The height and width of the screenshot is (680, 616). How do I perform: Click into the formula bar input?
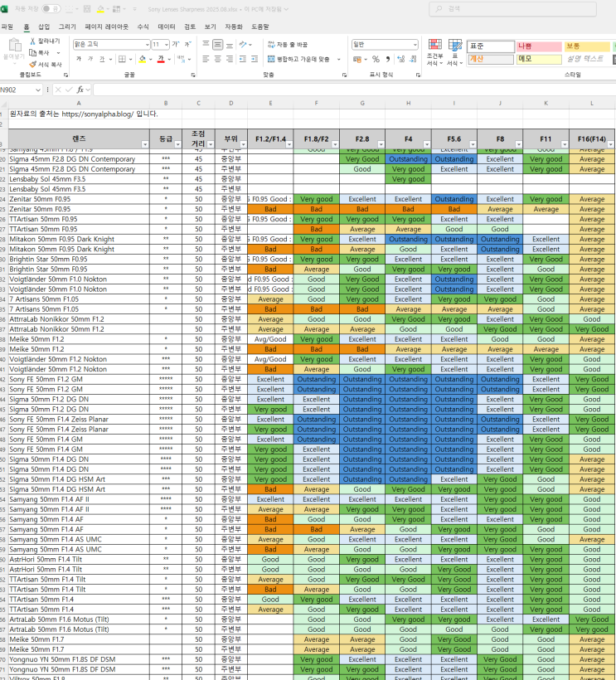point(354,90)
